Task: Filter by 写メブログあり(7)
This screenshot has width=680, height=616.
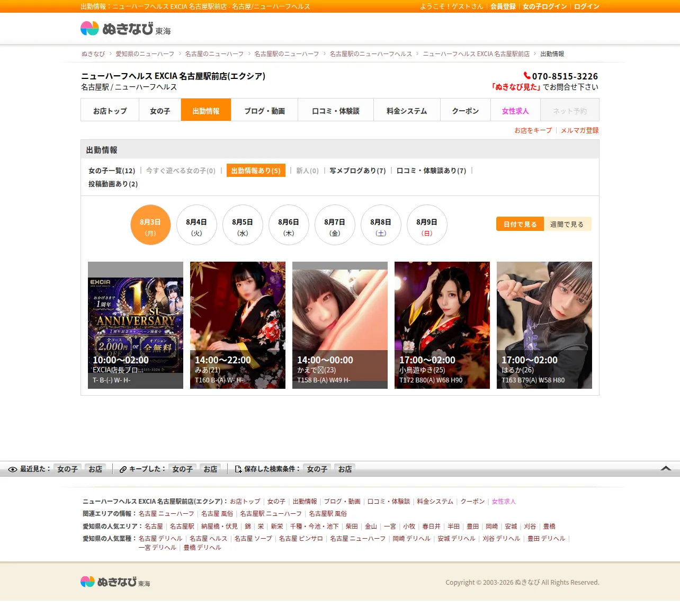Action: [357, 171]
